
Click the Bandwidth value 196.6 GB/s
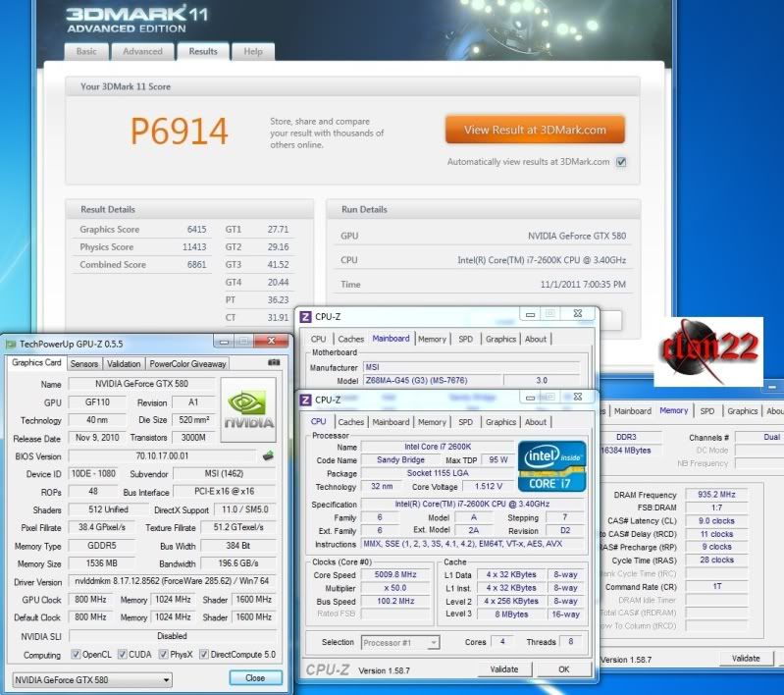(x=238, y=563)
